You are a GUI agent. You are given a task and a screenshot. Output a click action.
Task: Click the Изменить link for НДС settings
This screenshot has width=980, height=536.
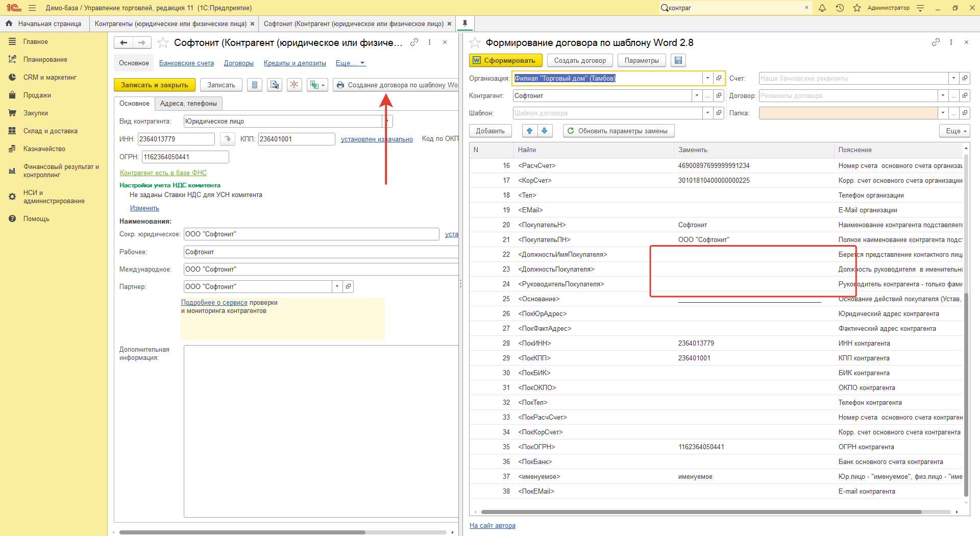pos(144,208)
